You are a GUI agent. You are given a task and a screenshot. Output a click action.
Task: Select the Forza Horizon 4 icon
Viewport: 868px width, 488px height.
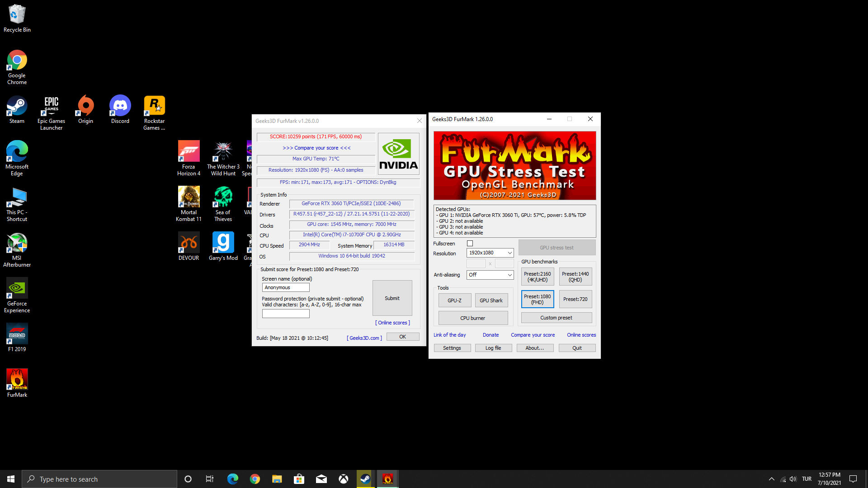click(189, 159)
